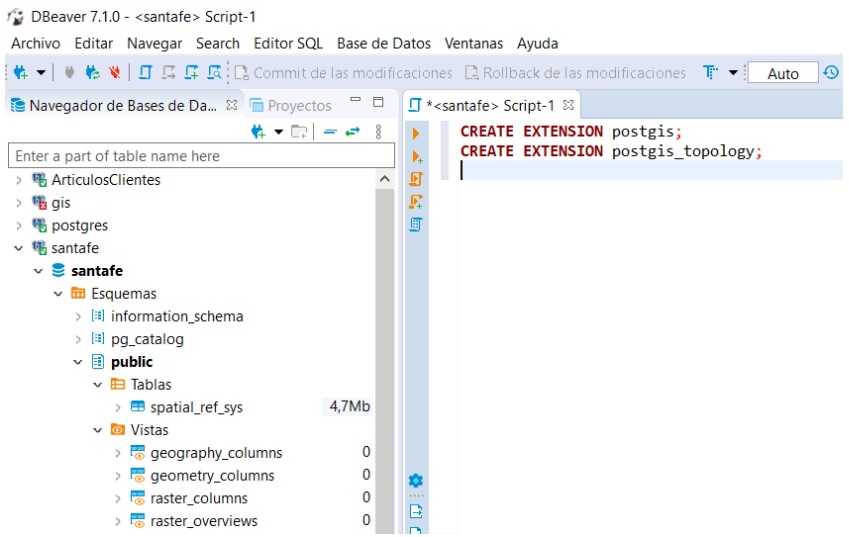Expand the postgres connection node
The width and height of the screenshot is (849, 537).
coord(18,225)
